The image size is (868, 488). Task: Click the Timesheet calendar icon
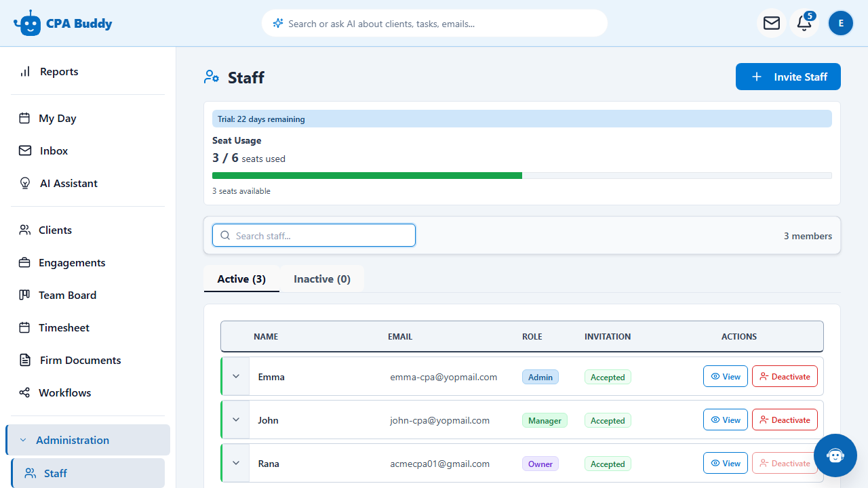(24, 327)
